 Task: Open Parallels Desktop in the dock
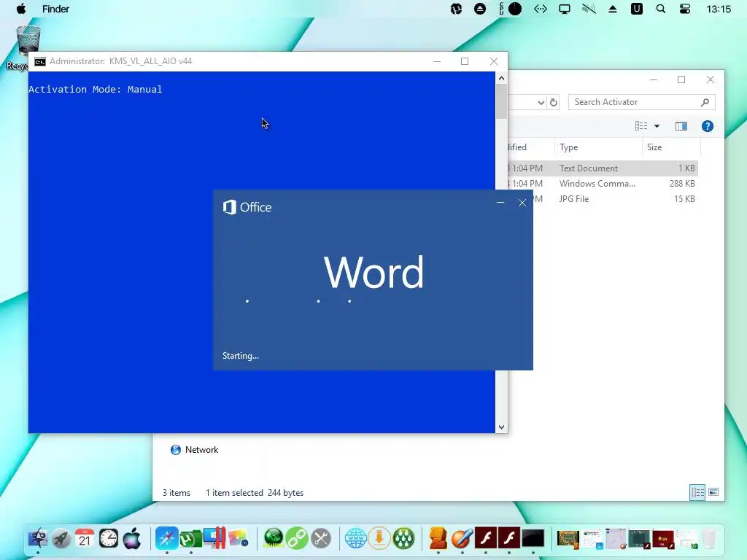(214, 538)
